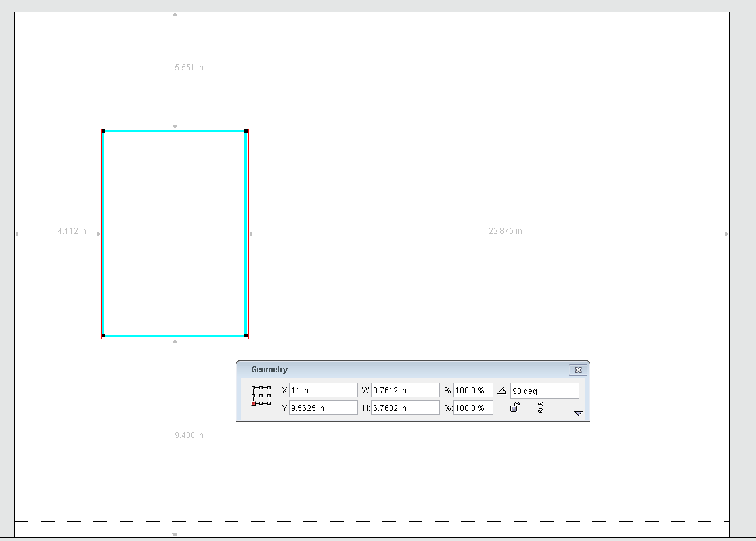Image resolution: width=756 pixels, height=541 pixels.
Task: Click the W field showing 9.7612 in
Action: [x=405, y=390]
